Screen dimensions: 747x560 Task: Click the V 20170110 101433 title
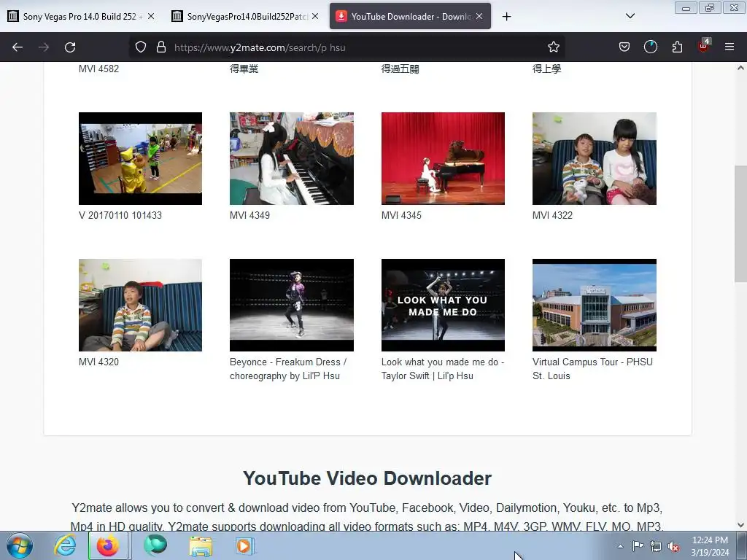[120, 215]
